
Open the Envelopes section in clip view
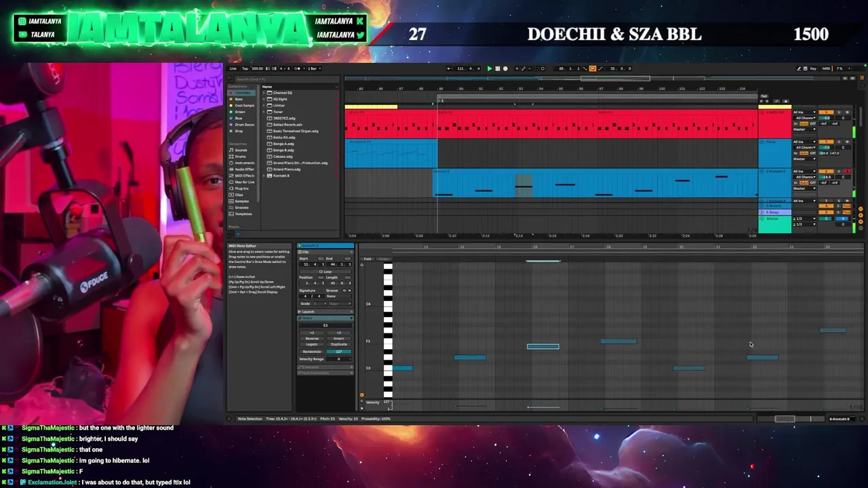325,367
